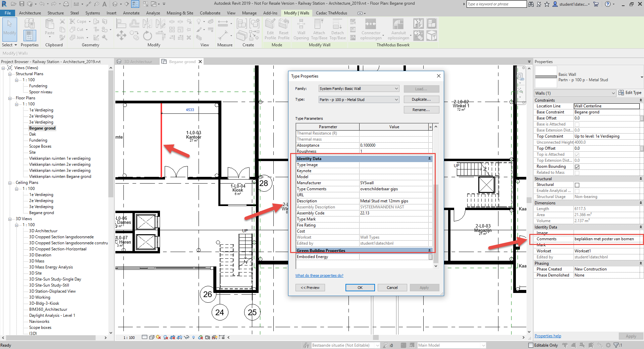Toggle the Base is Attached checkbox
Viewport: 644px width, 349px height.
(577, 124)
